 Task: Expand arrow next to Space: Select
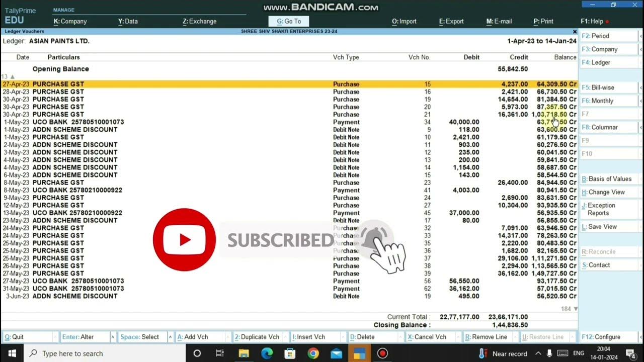pyautogui.click(x=171, y=337)
